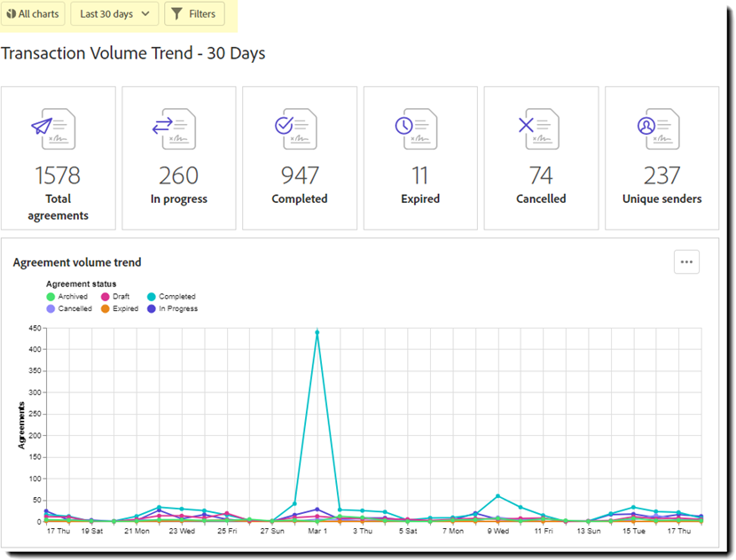Click the Unique senders person icon
Viewport: 736px width, 560px height.
659,128
